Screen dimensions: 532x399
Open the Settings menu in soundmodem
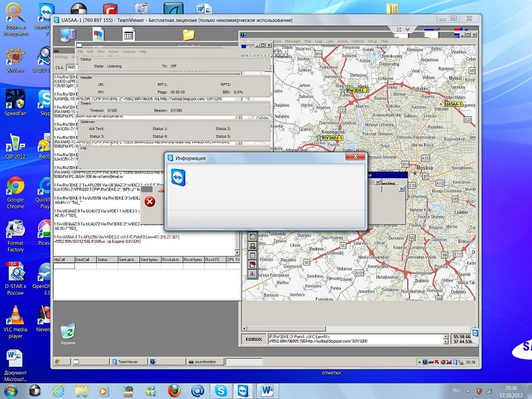61,57
